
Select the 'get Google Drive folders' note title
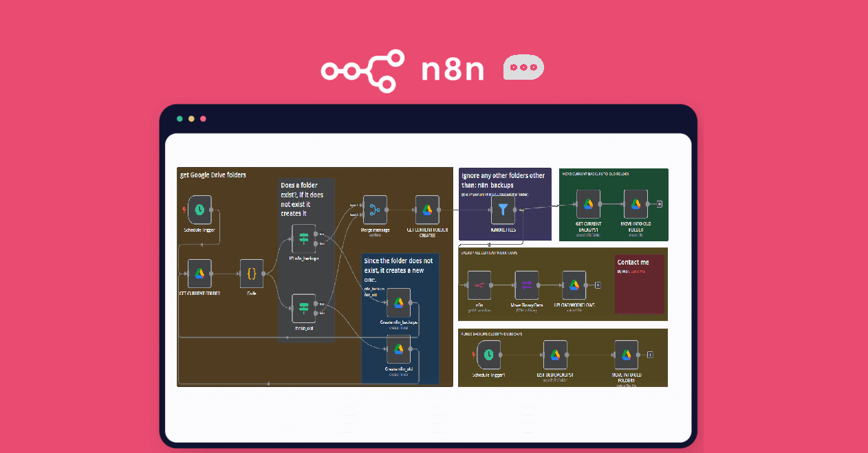coord(213,175)
